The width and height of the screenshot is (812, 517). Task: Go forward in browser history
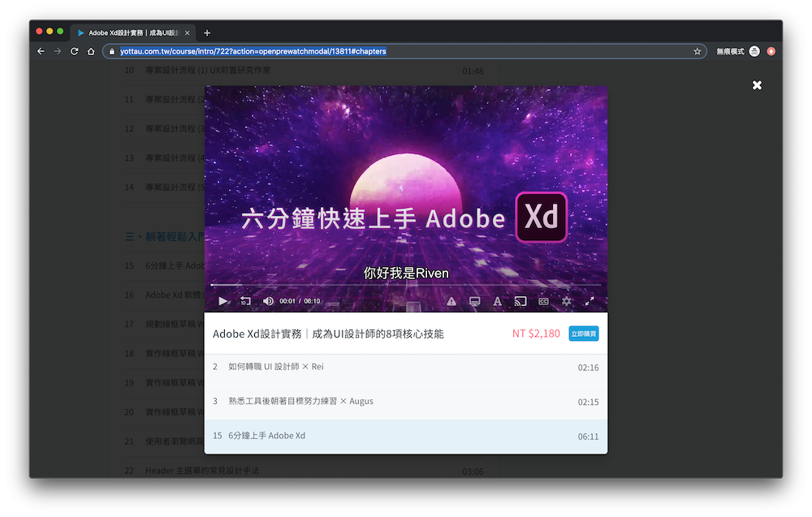pos(58,51)
